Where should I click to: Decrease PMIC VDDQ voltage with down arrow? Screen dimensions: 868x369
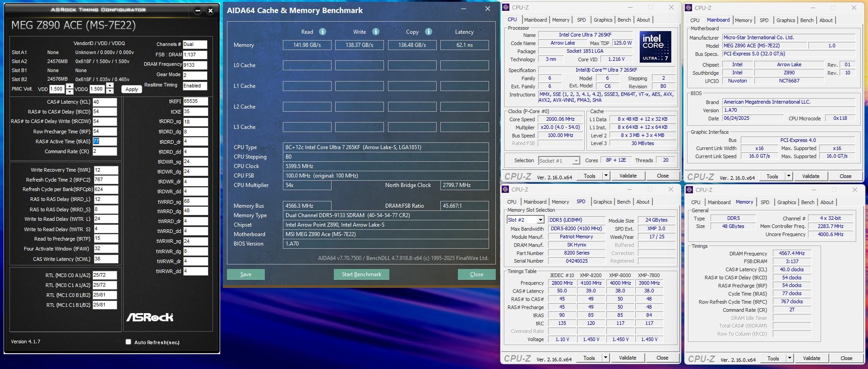110,91
